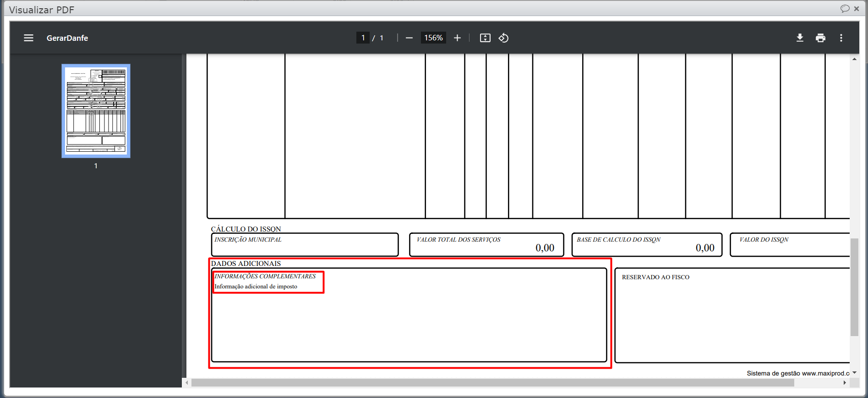Zoom in the PDF with plus icon
Screen dimensions: 868x398
tap(457, 38)
